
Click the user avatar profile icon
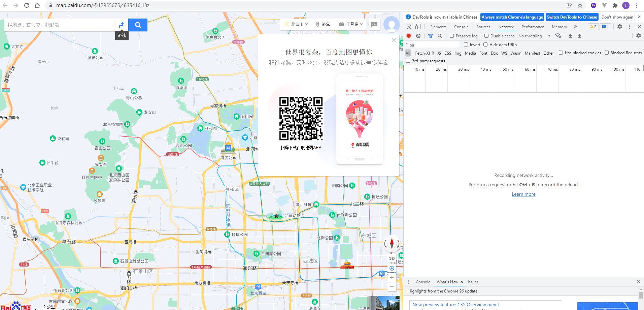[392, 24]
